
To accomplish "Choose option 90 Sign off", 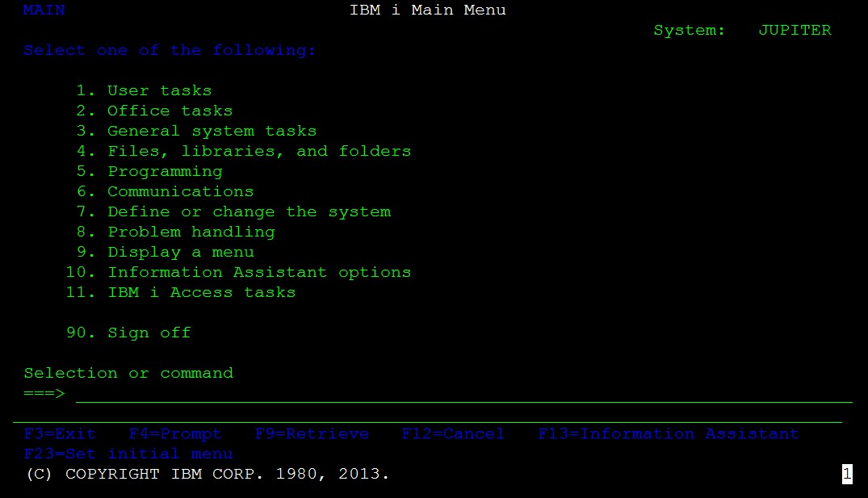I will 149,333.
